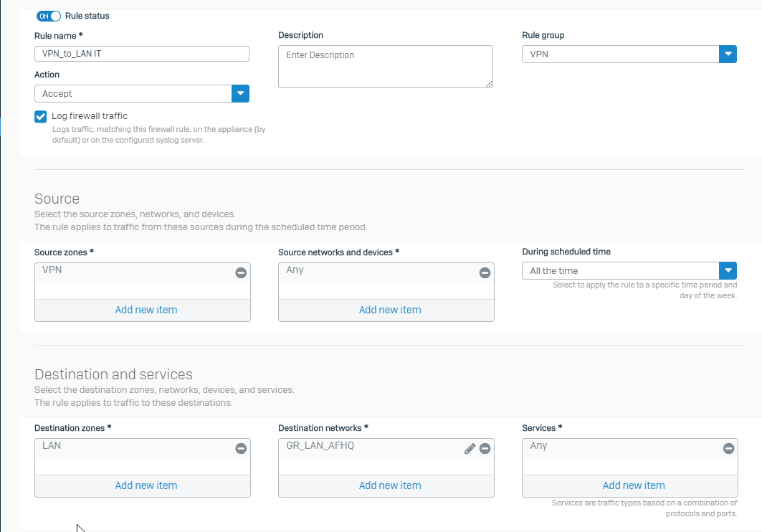The image size is (762, 532).
Task: Remove LAN from Destination zones
Action: 241,448
